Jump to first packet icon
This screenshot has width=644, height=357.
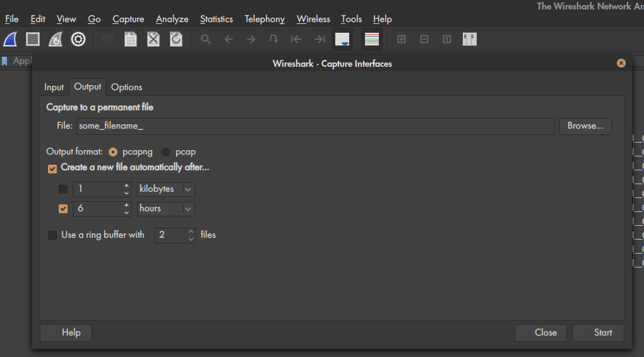coord(296,39)
